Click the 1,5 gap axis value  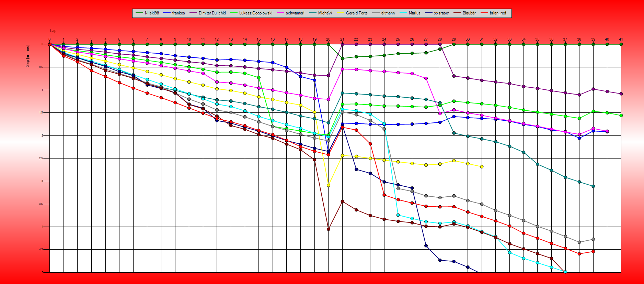click(41, 112)
